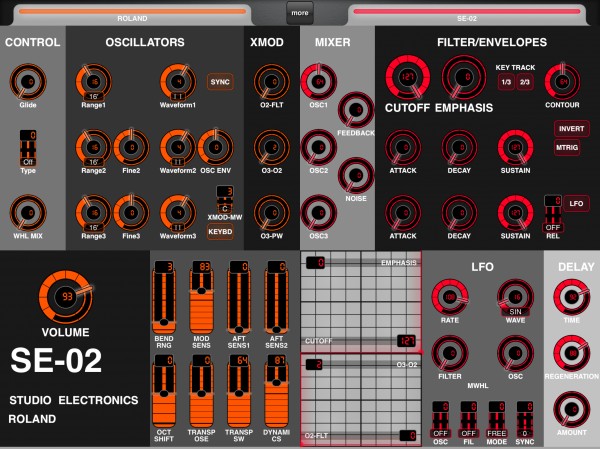Click the CUTOFF filter knob
This screenshot has width=600, height=449.
click(408, 77)
